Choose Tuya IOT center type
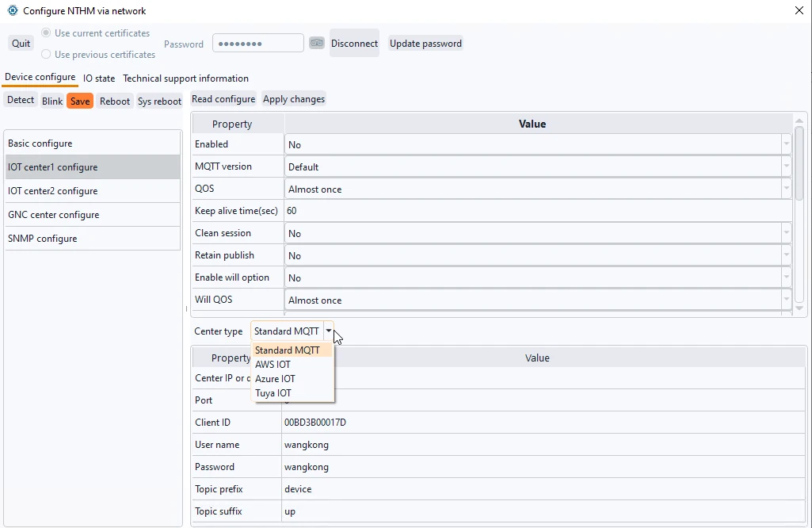 coord(292,392)
